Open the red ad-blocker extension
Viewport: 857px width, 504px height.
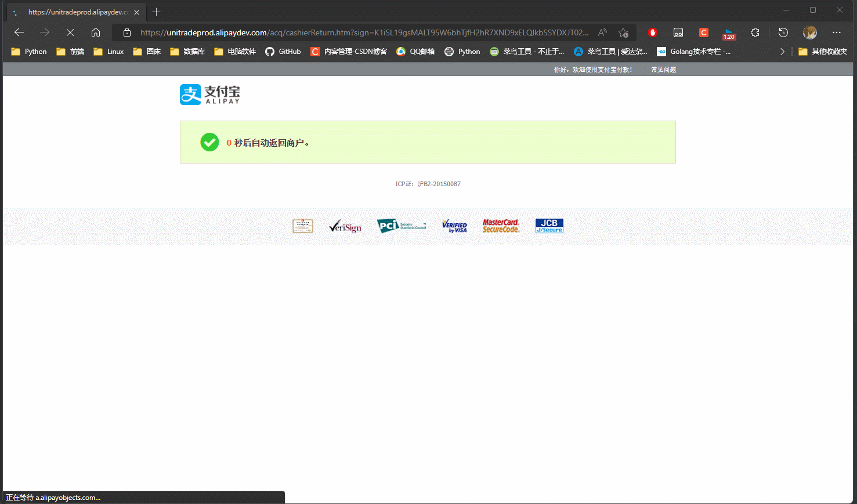point(653,32)
